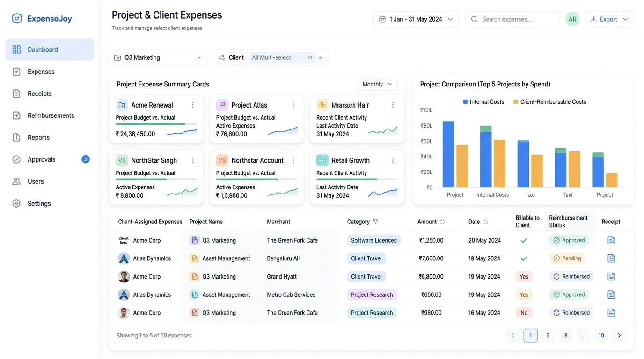Toggle Internal Costs legend swatch
Screen dimensions: 644x359
pos(465,102)
